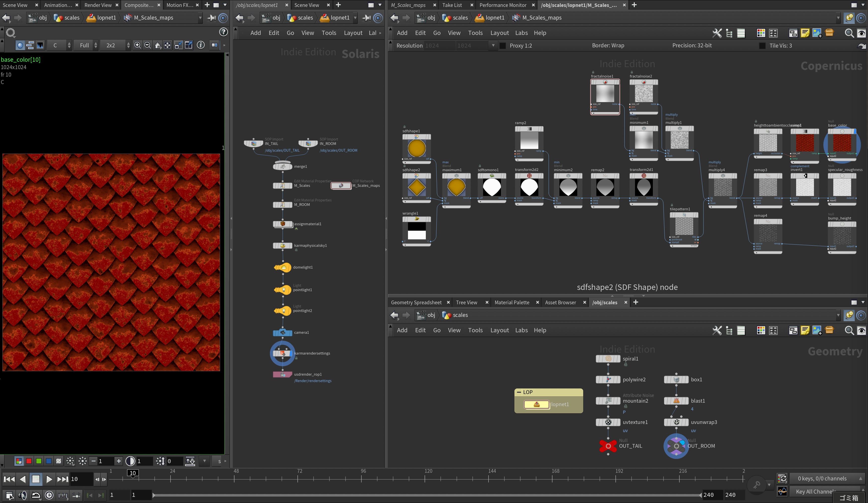Click the sticky note icon in COP network
The width and height of the screenshot is (868, 503).
tap(805, 33)
